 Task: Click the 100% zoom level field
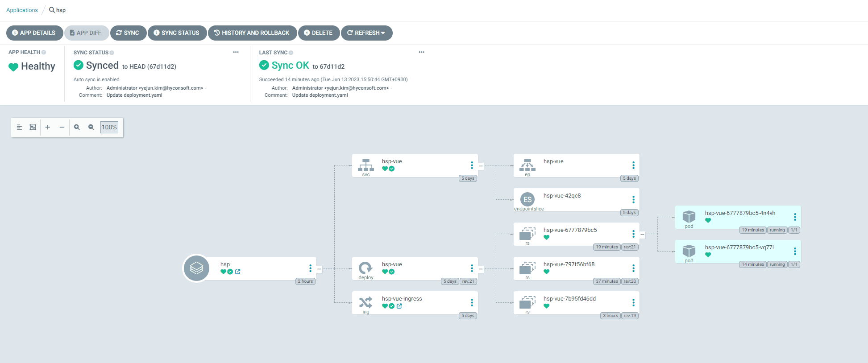[x=109, y=127]
